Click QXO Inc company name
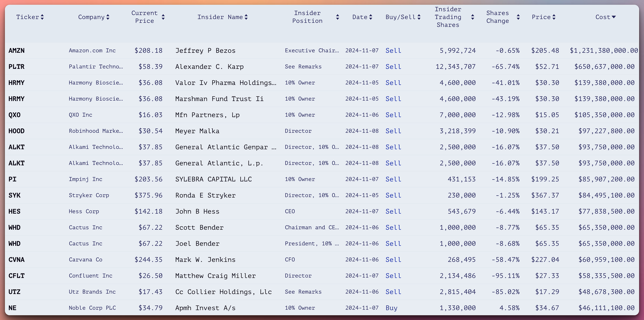Image resolution: width=644 pixels, height=320 pixels. point(80,115)
